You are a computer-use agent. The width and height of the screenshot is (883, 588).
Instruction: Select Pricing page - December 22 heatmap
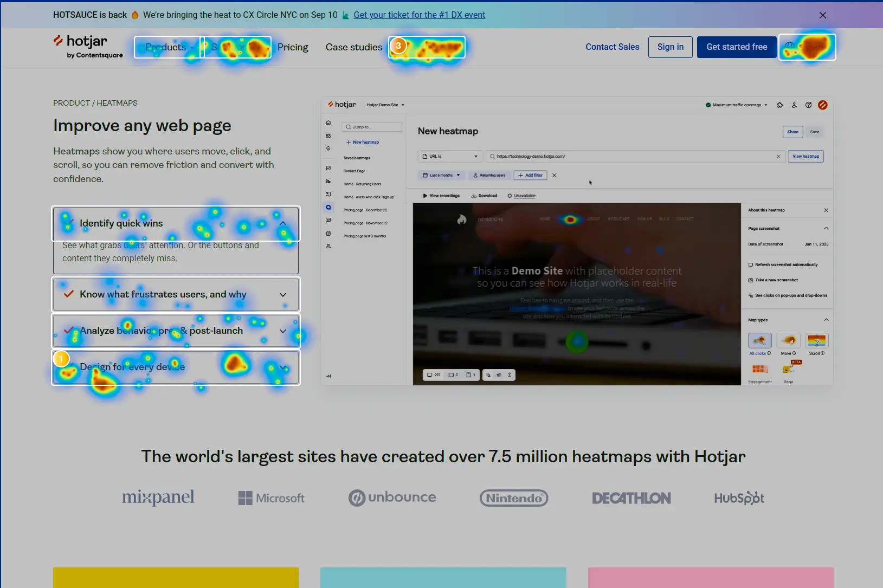pos(365,210)
